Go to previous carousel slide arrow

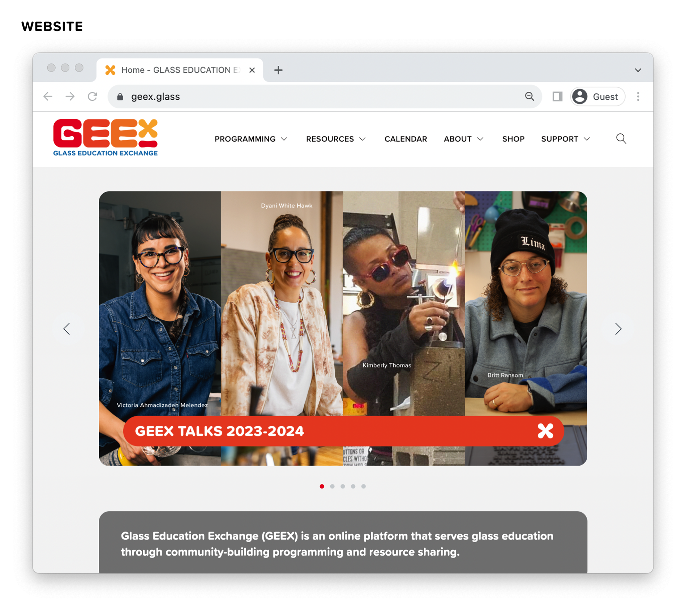click(x=67, y=329)
